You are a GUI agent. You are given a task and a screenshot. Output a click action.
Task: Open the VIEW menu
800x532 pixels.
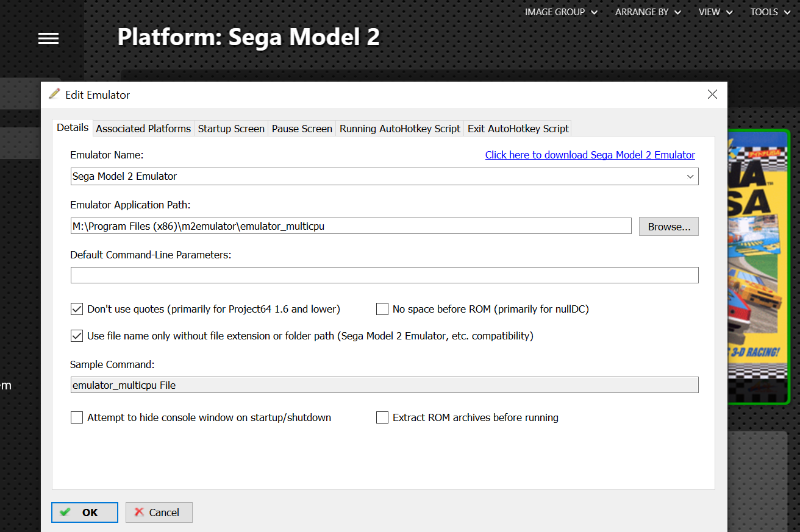[x=715, y=12]
